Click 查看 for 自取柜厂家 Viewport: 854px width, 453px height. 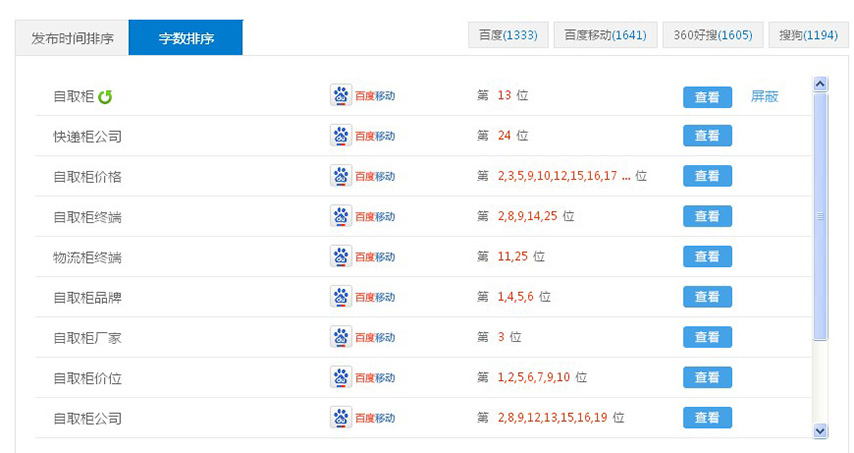(707, 337)
